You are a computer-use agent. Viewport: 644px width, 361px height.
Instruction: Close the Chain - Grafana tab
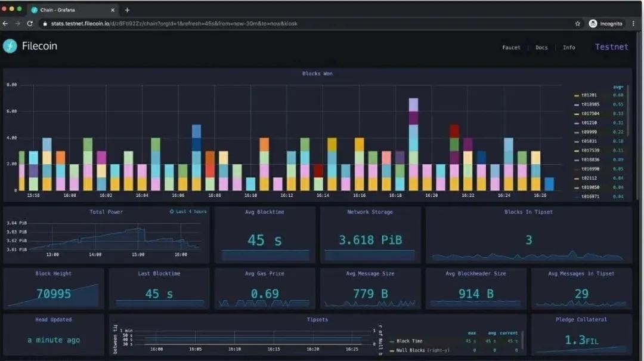pos(112,10)
